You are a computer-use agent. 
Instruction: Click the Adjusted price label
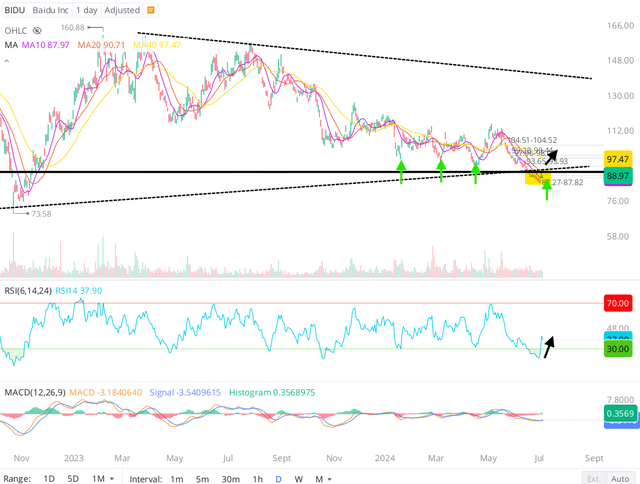coord(122,10)
